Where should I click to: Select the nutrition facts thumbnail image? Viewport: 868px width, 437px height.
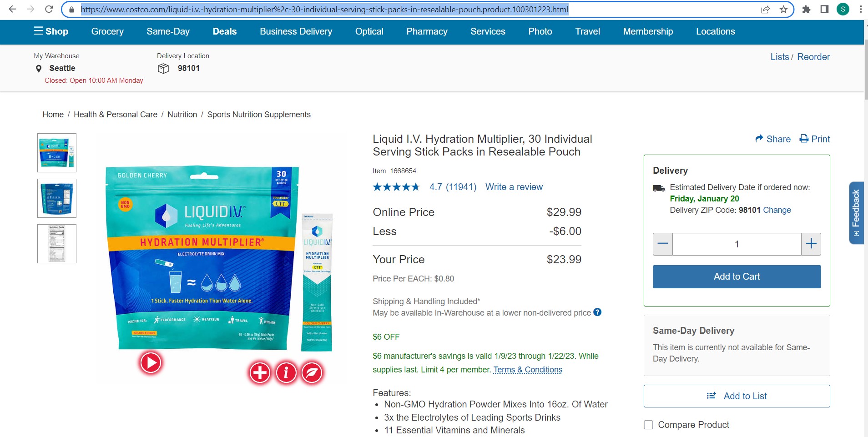tap(57, 244)
